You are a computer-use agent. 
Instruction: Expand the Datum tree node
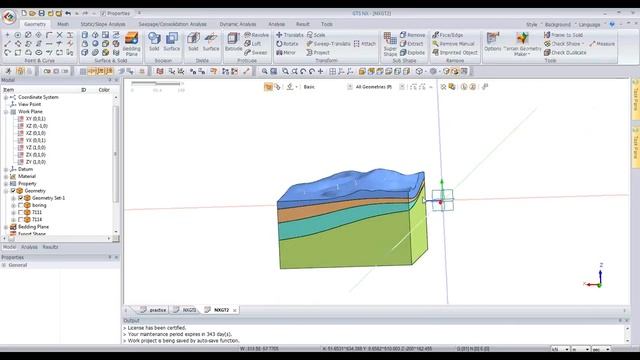pos(6,169)
